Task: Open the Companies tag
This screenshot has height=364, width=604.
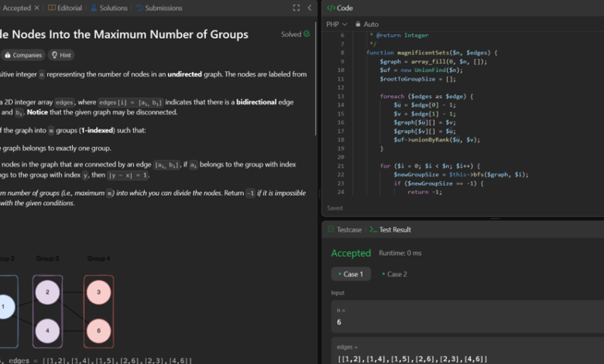Action: pyautogui.click(x=23, y=55)
